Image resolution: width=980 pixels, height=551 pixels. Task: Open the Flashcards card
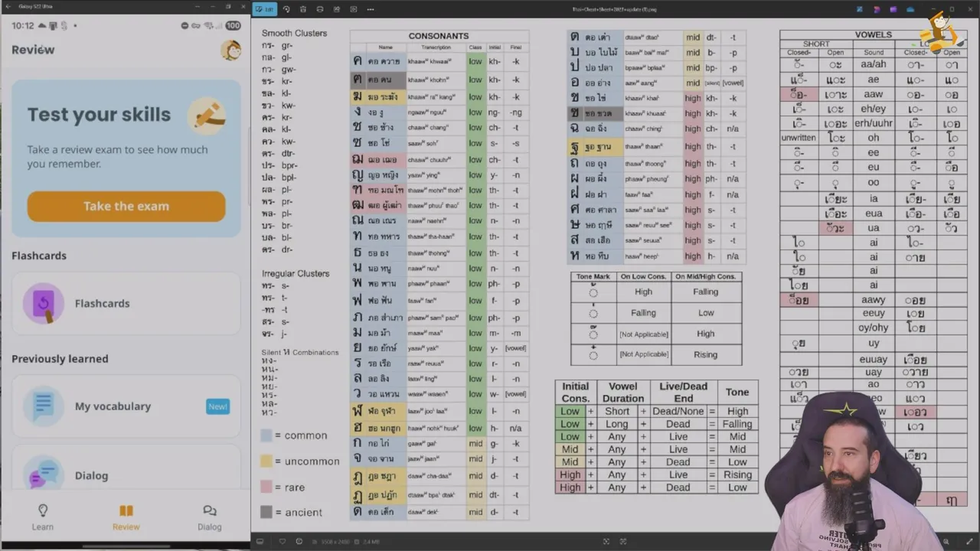coord(126,303)
